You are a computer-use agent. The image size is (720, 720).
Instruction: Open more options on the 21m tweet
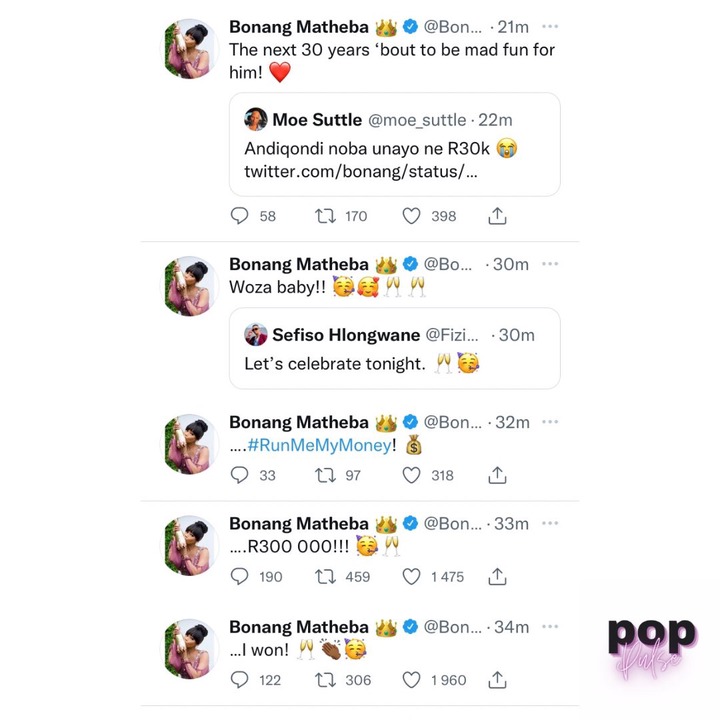point(550,26)
